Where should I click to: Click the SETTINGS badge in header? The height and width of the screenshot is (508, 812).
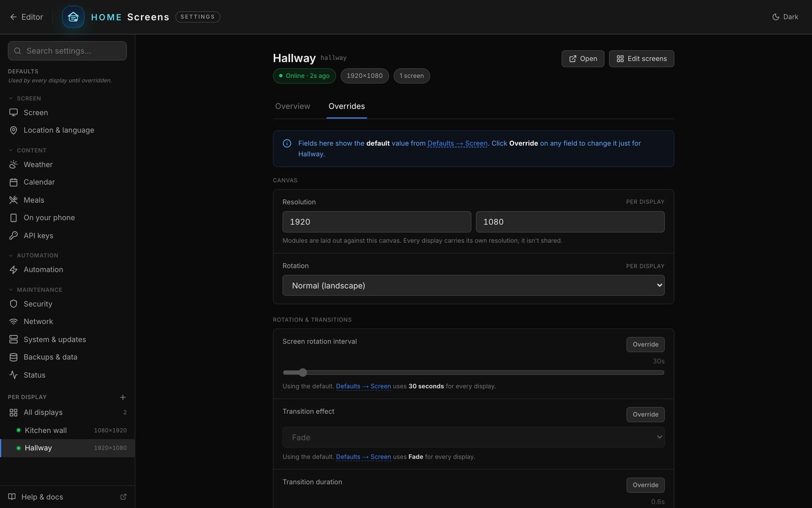[x=197, y=17]
